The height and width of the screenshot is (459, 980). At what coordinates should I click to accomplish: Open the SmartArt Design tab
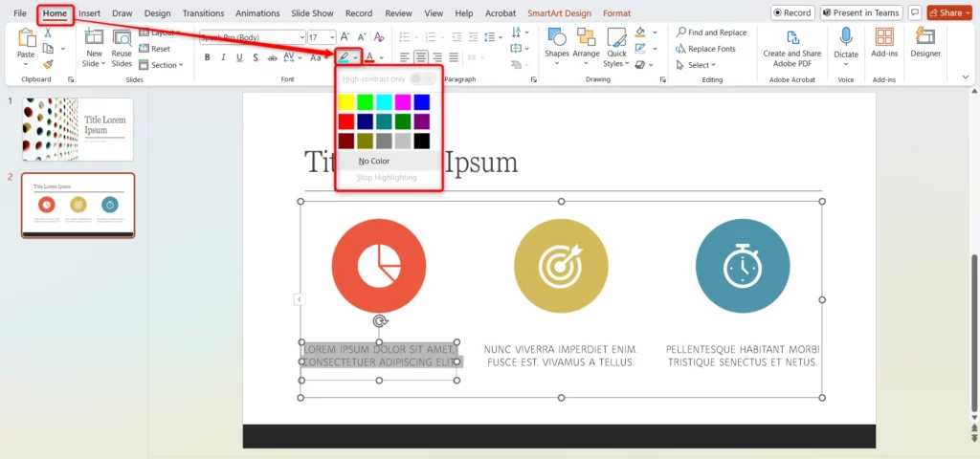[x=559, y=13]
